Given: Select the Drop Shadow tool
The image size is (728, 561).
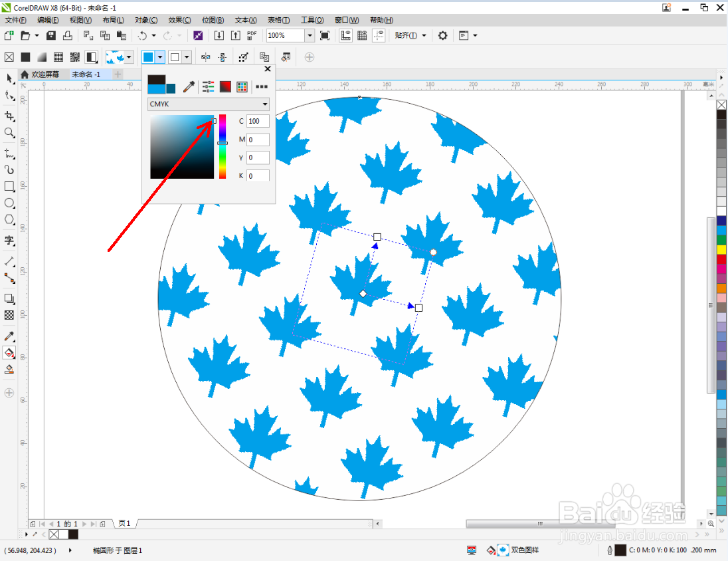Looking at the screenshot, I should (x=9, y=298).
